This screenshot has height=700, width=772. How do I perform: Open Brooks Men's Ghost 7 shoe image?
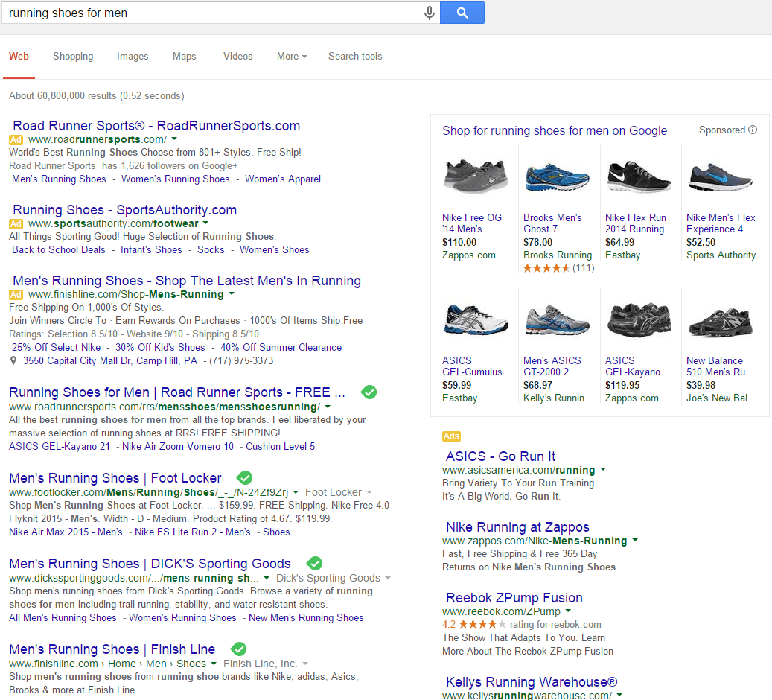[x=557, y=176]
